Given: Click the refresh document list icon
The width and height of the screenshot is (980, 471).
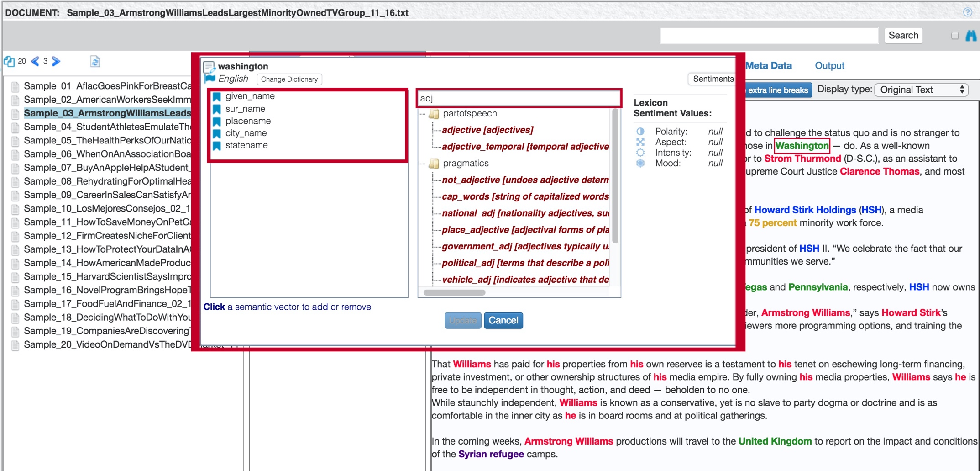Looking at the screenshot, I should [95, 61].
